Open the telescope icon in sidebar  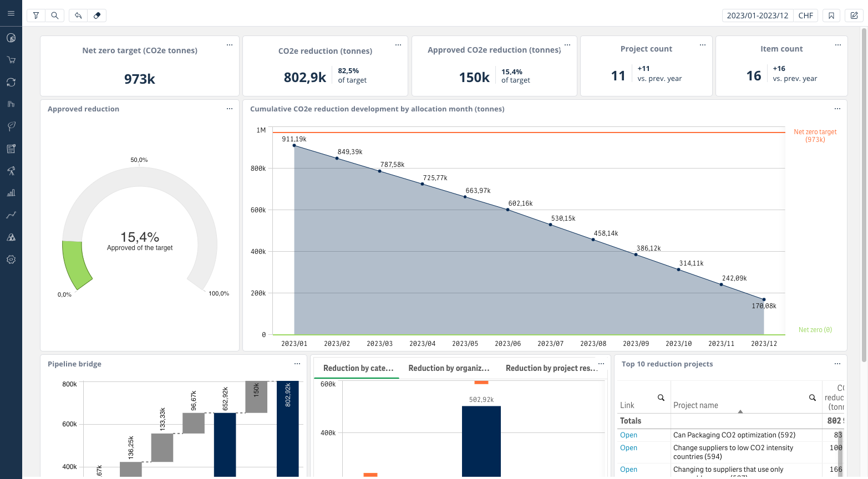11,171
